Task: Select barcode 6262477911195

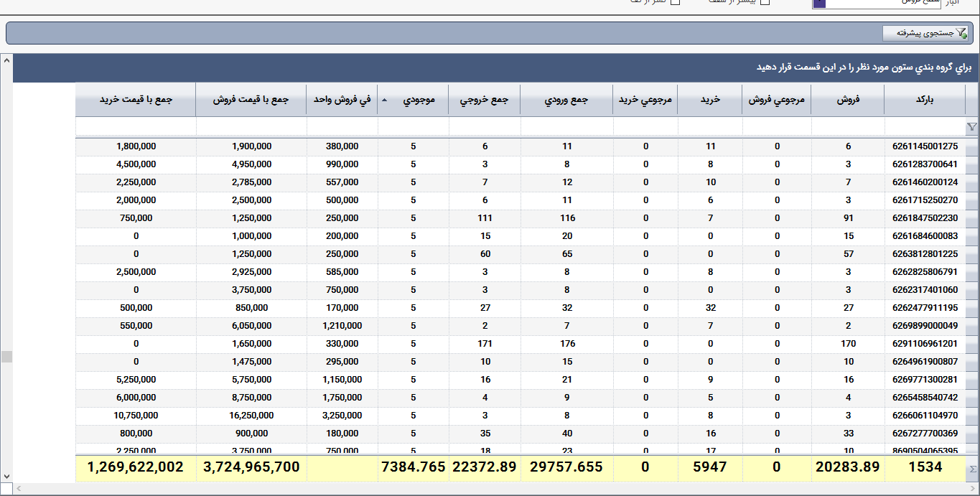Action: (925, 308)
